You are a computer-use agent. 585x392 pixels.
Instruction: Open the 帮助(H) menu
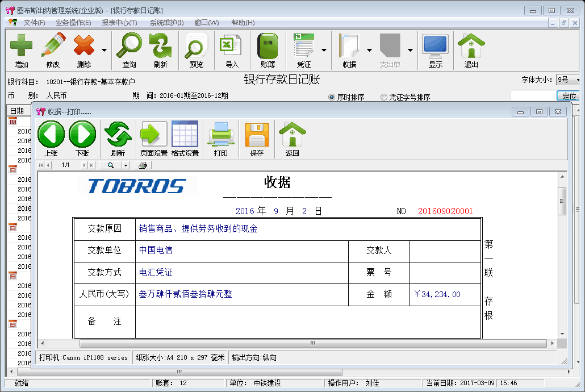point(243,22)
